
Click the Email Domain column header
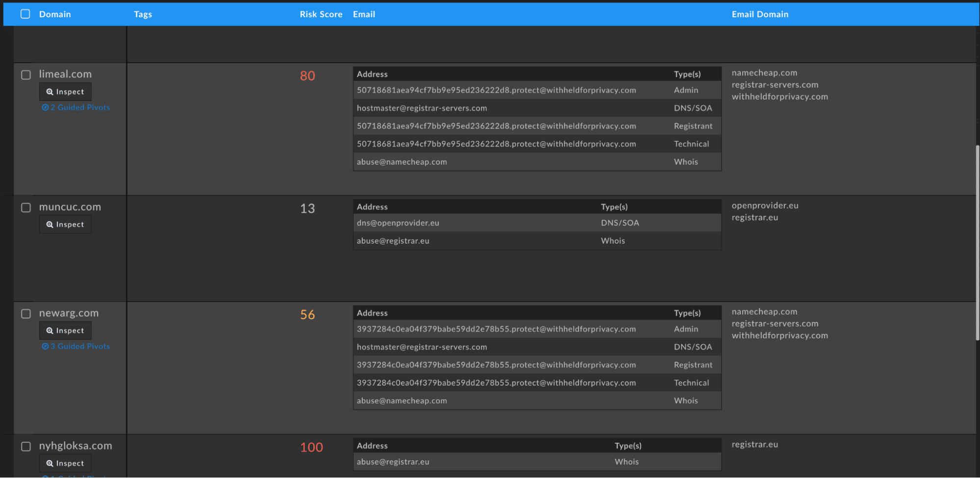pyautogui.click(x=760, y=14)
